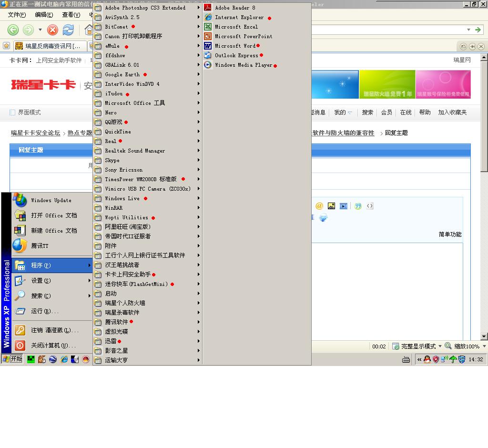Click 注销 in the Start menu
The image size is (488, 448).
(x=52, y=330)
